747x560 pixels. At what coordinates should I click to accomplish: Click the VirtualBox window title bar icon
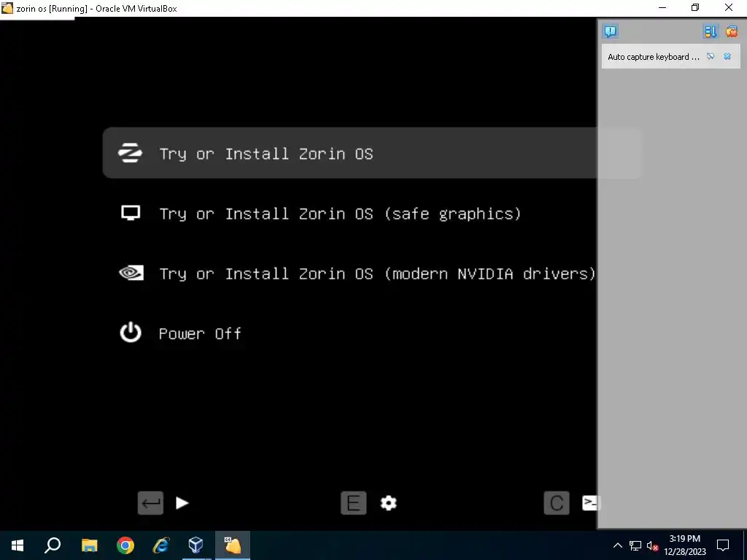click(7, 8)
